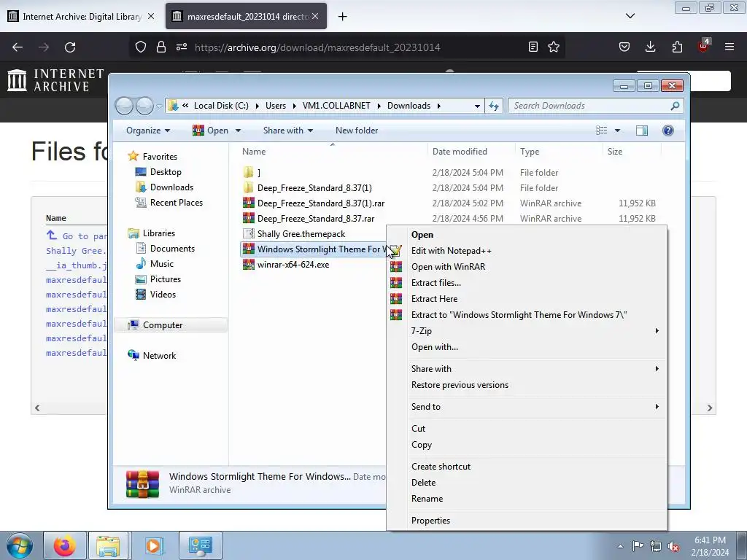Image resolution: width=747 pixels, height=560 pixels.
Task: Select Deep_Freeze_Standard_8.37(1) folder
Action: click(314, 188)
